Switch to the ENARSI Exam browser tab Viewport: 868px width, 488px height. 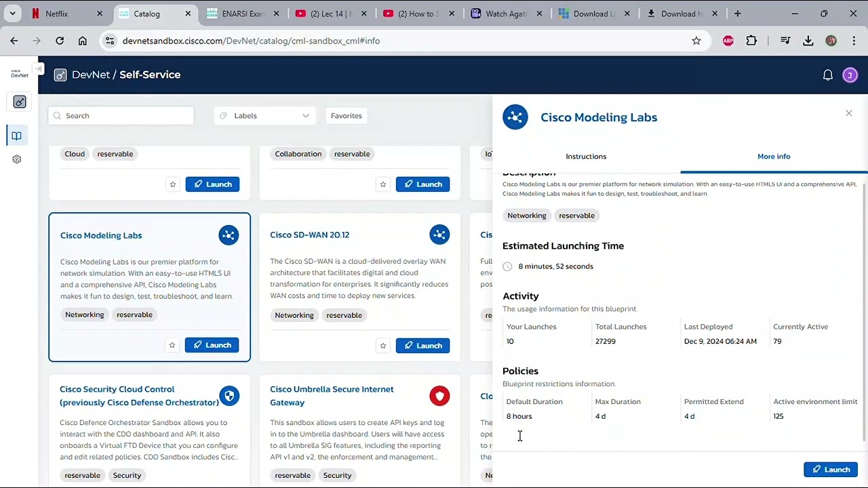[x=243, y=14]
